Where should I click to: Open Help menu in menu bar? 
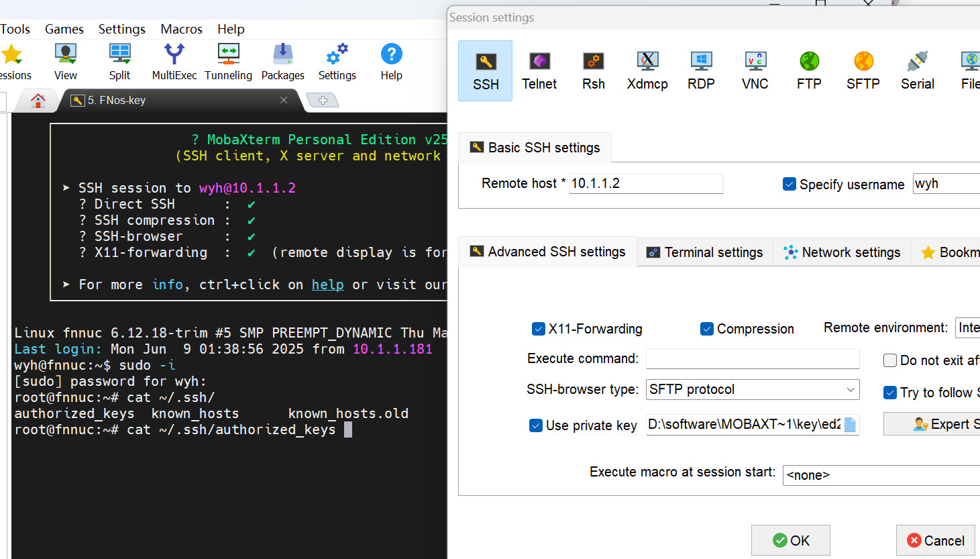pos(231,29)
